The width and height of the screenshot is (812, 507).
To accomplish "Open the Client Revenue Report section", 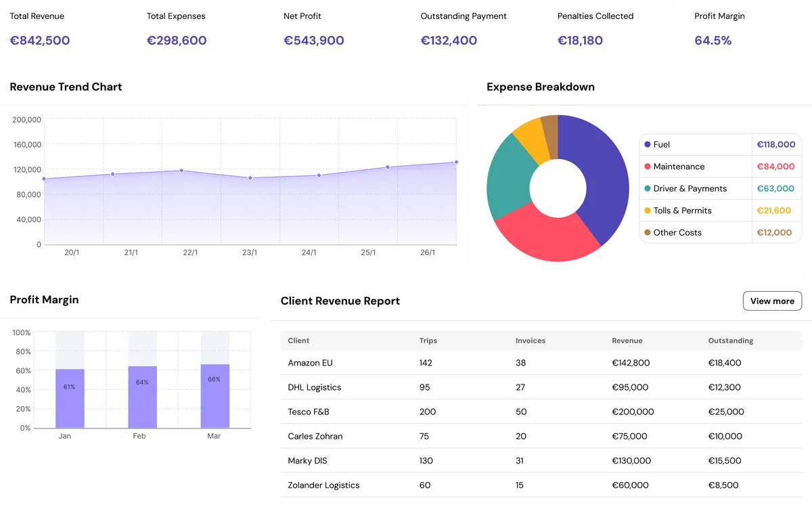I will coord(340,301).
